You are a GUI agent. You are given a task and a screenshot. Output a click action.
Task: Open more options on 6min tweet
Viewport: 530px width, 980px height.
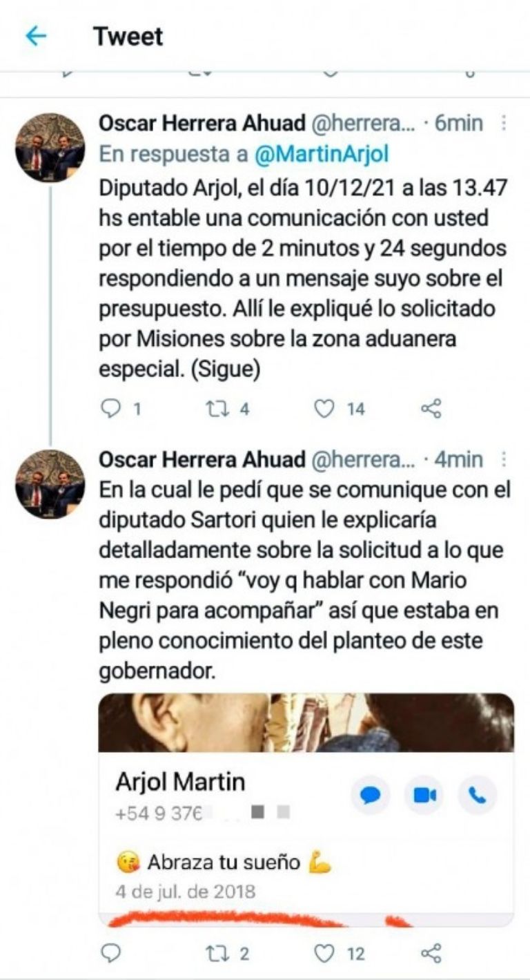[504, 124]
